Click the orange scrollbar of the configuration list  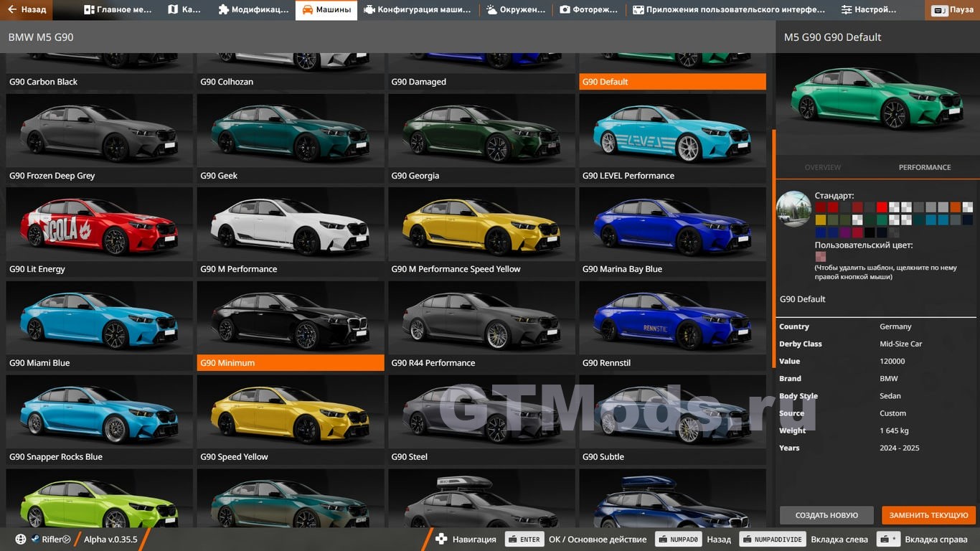pyautogui.click(x=773, y=249)
